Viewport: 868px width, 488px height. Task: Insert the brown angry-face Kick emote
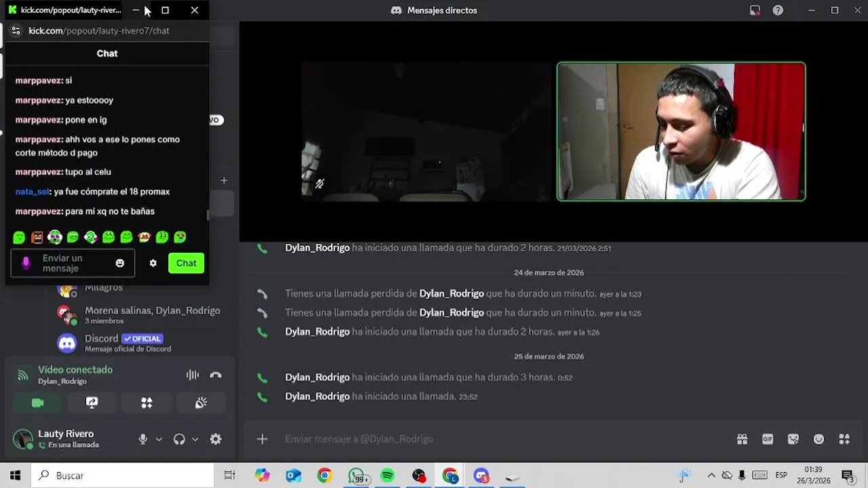(x=37, y=237)
